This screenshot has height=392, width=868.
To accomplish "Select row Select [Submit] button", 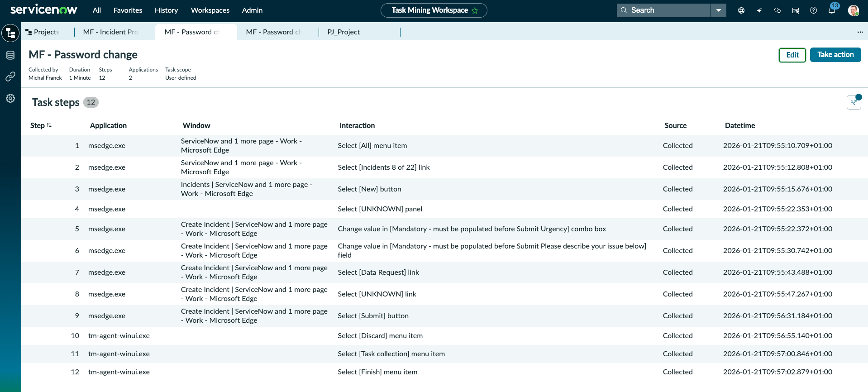I will tap(444, 316).
